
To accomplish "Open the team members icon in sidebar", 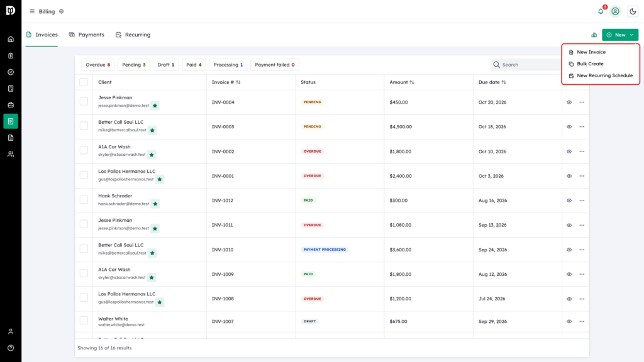I will (11, 155).
